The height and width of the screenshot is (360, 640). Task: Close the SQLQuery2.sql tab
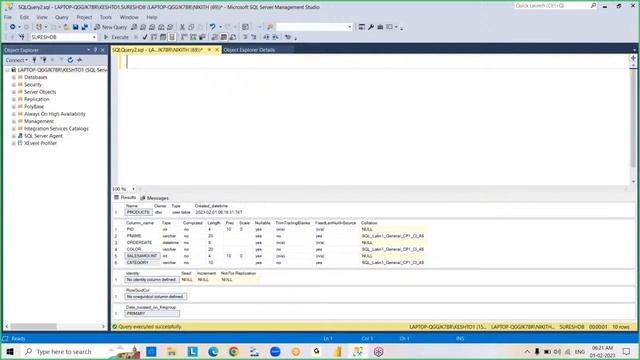[217, 50]
